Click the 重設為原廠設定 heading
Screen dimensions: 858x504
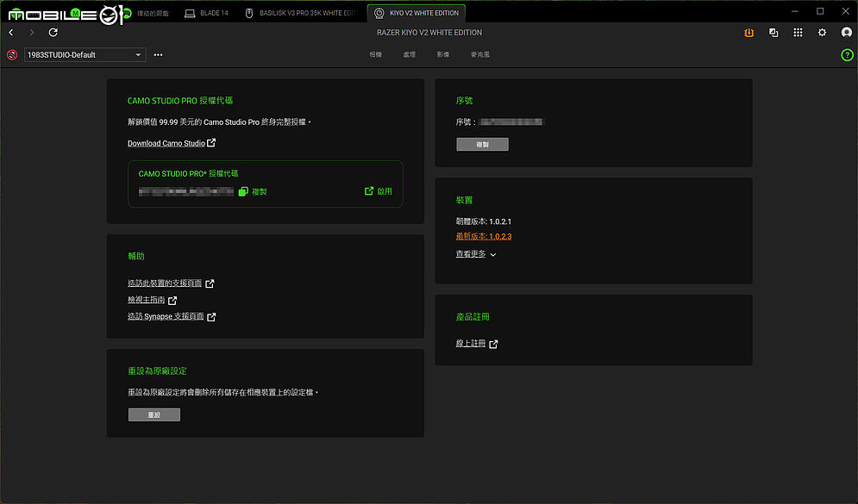pos(157,370)
